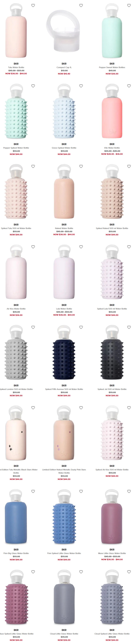Save Elle Water Bottle with heart icon
Screen dimensions: 132x644
pos(129,86)
